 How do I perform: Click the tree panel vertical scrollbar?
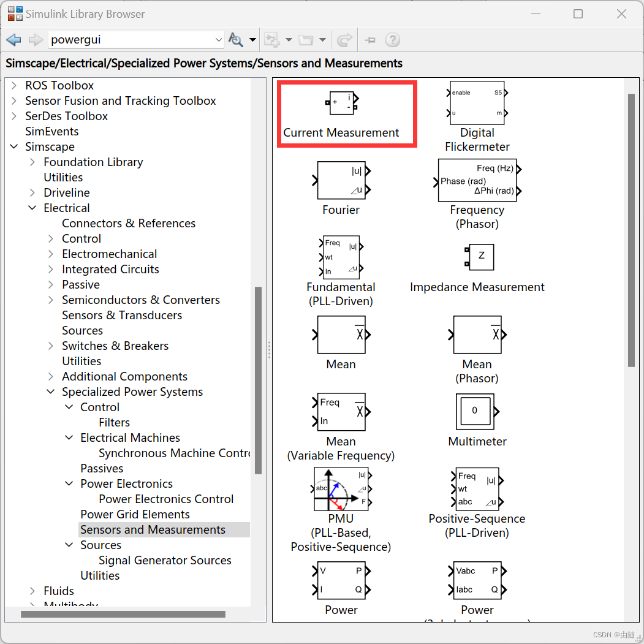coord(259,381)
